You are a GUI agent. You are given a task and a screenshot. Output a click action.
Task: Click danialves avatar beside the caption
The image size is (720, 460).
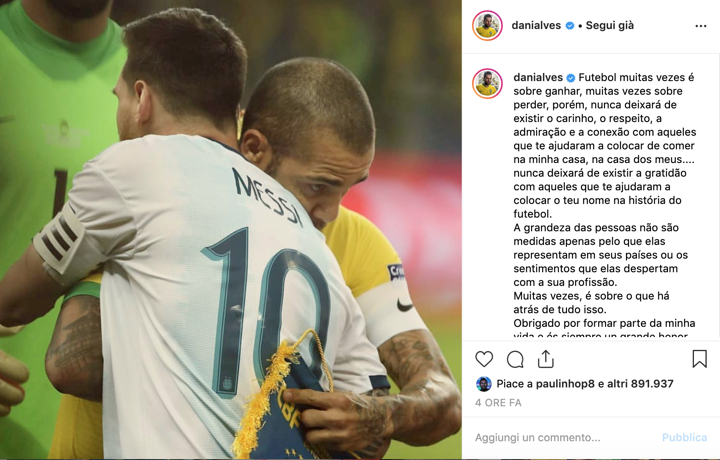coord(487,84)
